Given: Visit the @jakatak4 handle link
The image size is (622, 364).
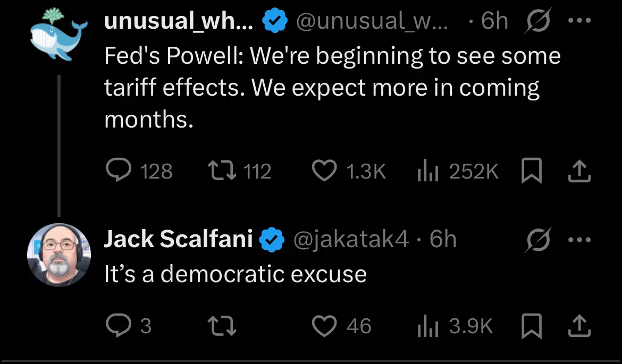Looking at the screenshot, I should click(x=351, y=239).
